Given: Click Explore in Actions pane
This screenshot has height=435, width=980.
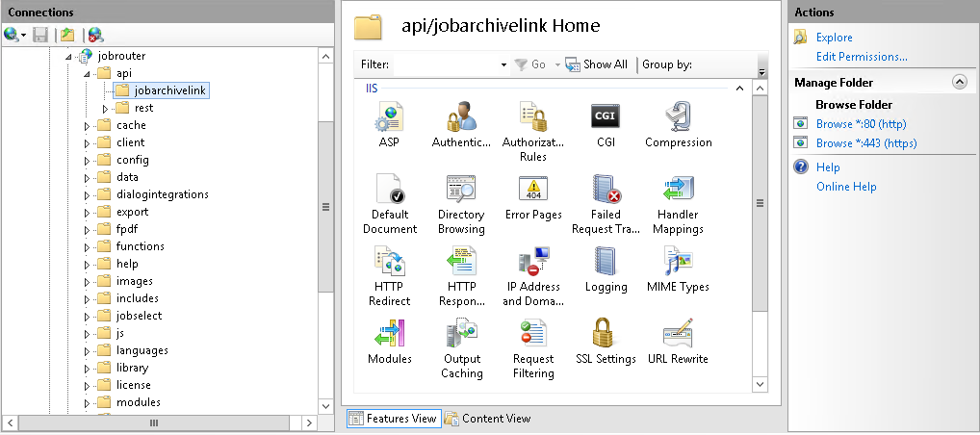Looking at the screenshot, I should click(x=834, y=38).
